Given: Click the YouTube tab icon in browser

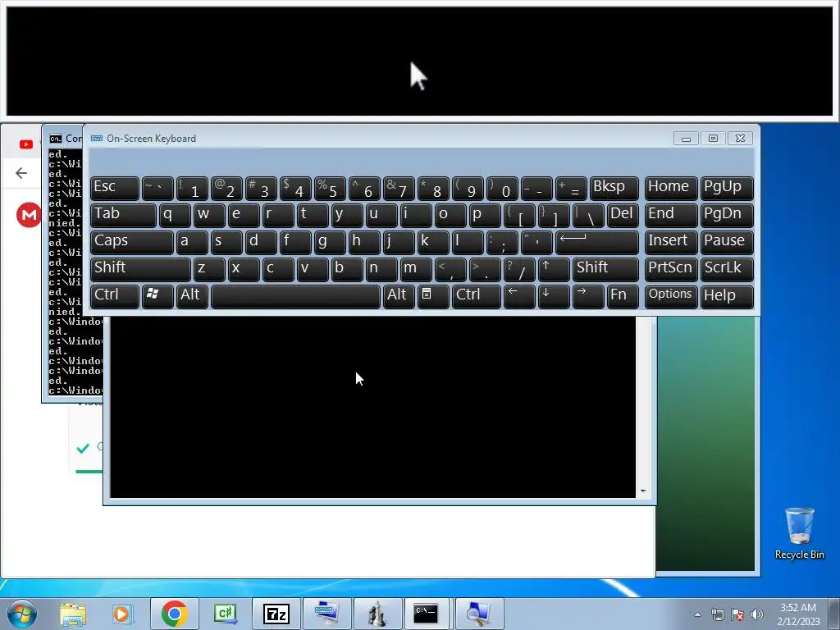Looking at the screenshot, I should tap(25, 144).
